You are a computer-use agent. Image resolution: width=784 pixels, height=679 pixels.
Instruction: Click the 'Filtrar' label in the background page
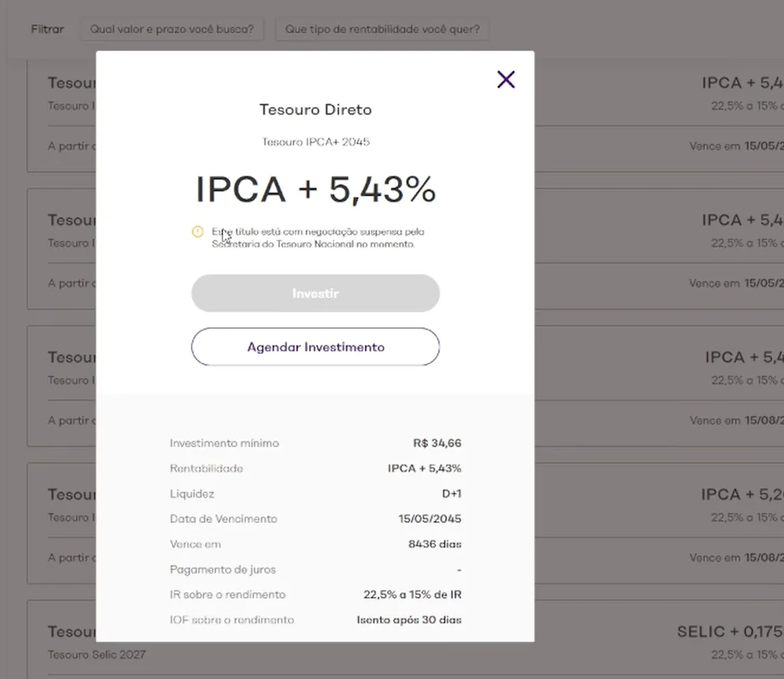(47, 29)
